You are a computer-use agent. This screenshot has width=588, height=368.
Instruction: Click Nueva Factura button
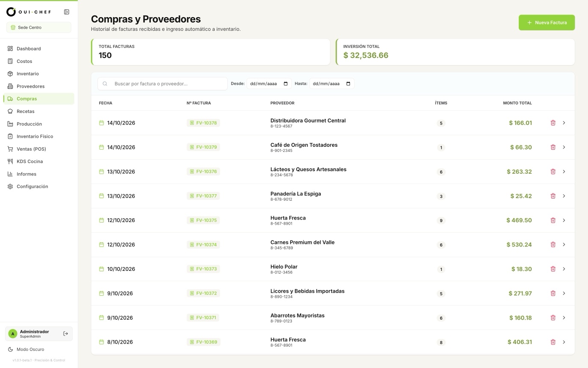click(547, 23)
